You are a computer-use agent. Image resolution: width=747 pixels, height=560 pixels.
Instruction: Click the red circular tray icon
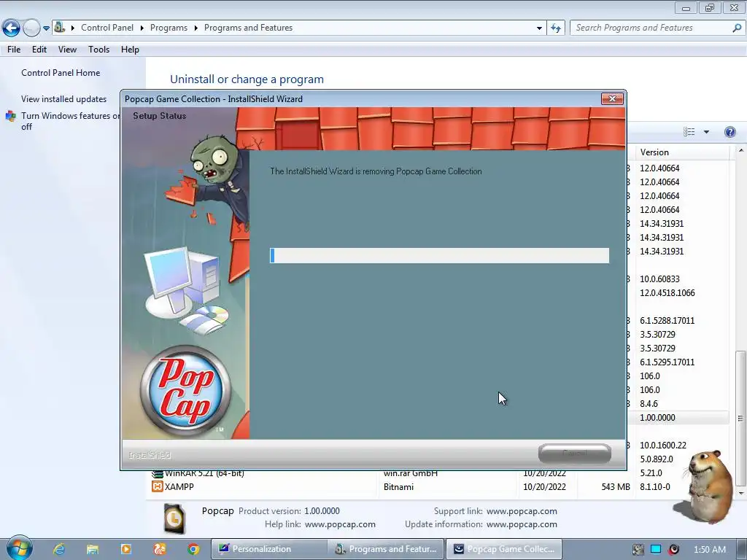point(673,550)
